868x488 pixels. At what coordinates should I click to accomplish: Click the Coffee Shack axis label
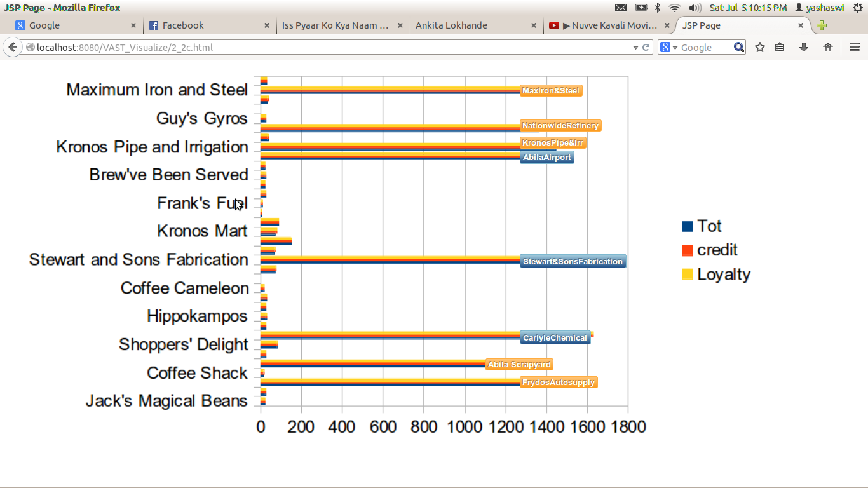(x=197, y=373)
